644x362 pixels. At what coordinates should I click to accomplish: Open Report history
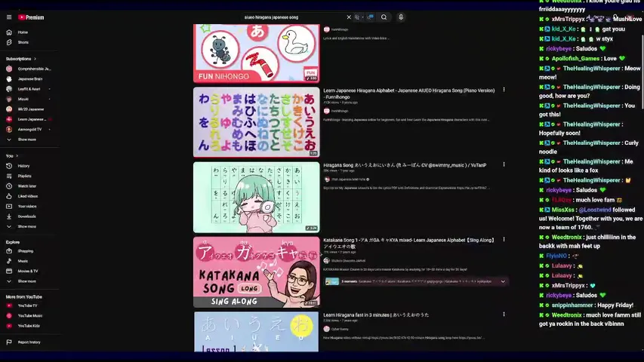point(24,342)
